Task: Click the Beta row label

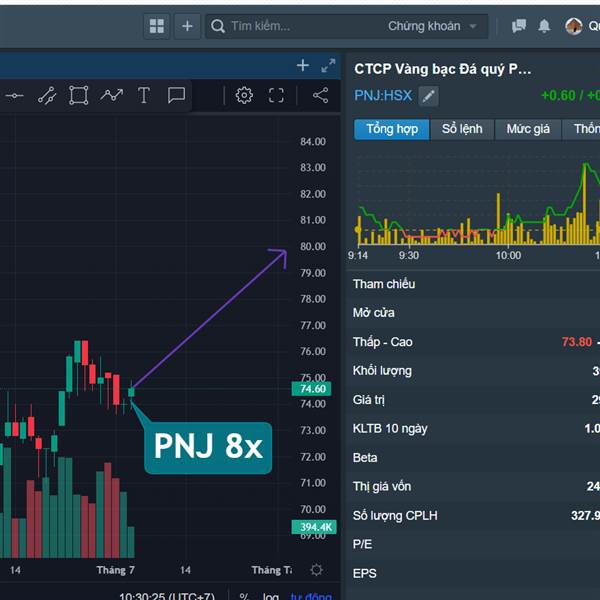Action: [365, 458]
